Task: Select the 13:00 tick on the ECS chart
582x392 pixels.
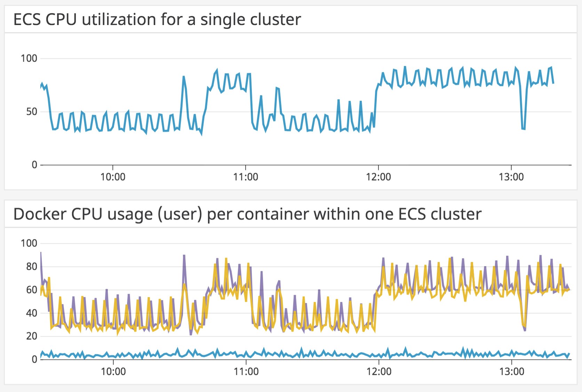Action: point(511,177)
